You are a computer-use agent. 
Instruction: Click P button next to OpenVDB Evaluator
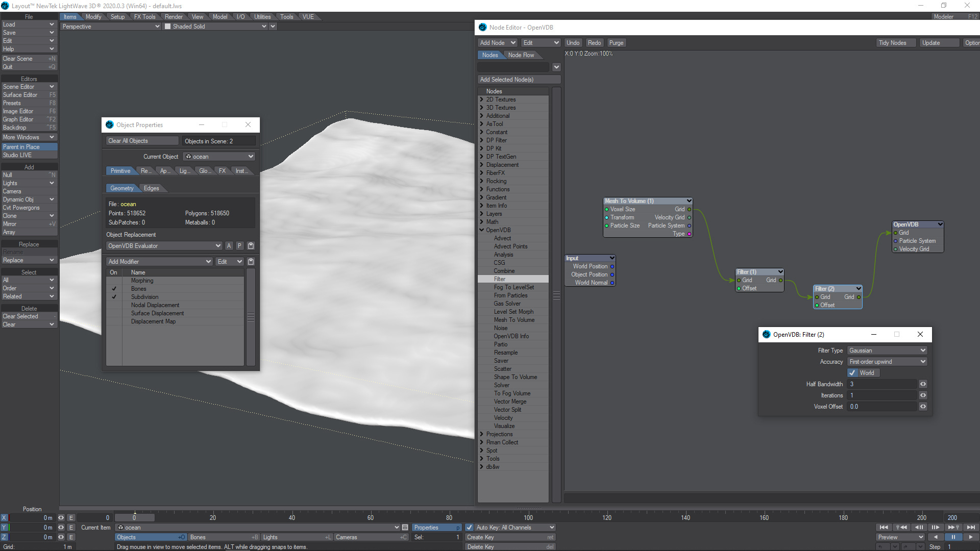[x=239, y=246]
